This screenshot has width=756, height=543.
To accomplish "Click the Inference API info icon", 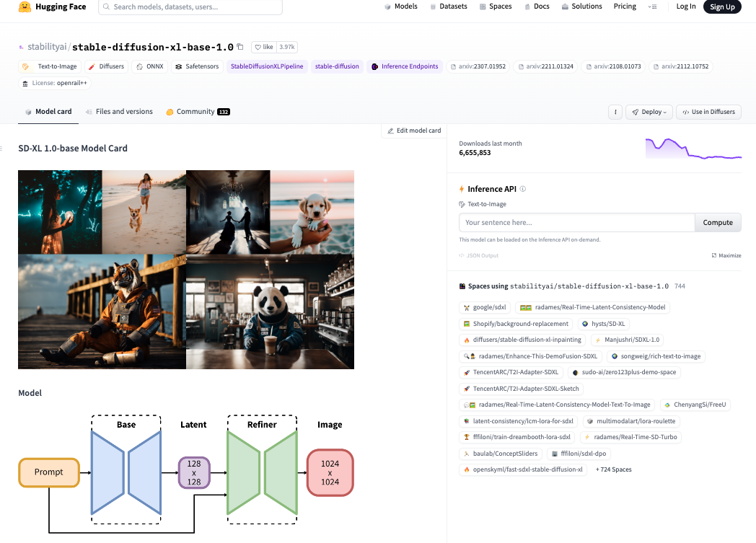I will (523, 189).
